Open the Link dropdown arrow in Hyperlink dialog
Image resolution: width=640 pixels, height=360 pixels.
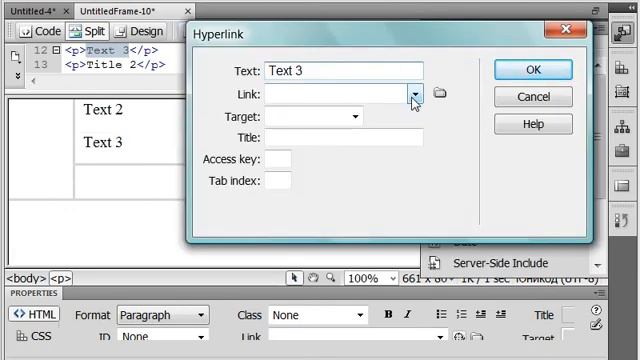(x=415, y=94)
